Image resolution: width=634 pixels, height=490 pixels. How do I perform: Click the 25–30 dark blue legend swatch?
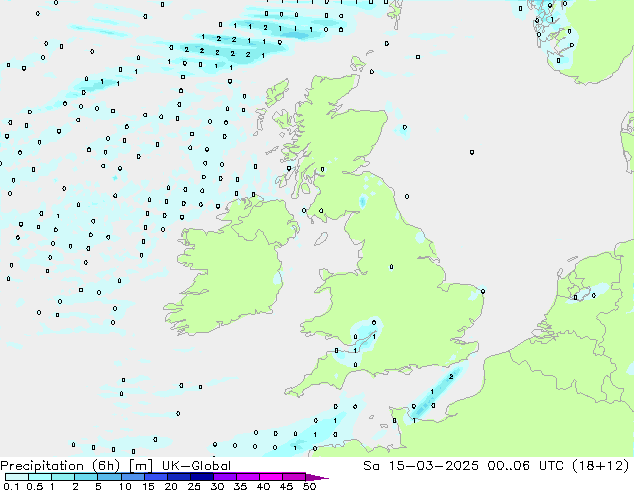pos(202,477)
